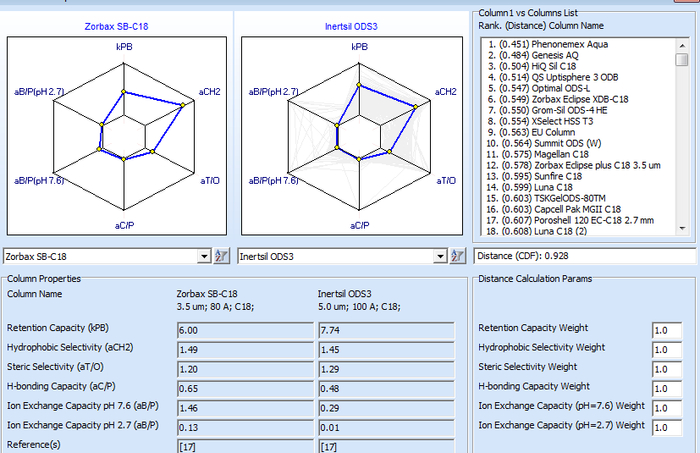This screenshot has height=453, width=700.
Task: Click Hydrophobic Selectivity Weight input field
Action: click(x=667, y=350)
